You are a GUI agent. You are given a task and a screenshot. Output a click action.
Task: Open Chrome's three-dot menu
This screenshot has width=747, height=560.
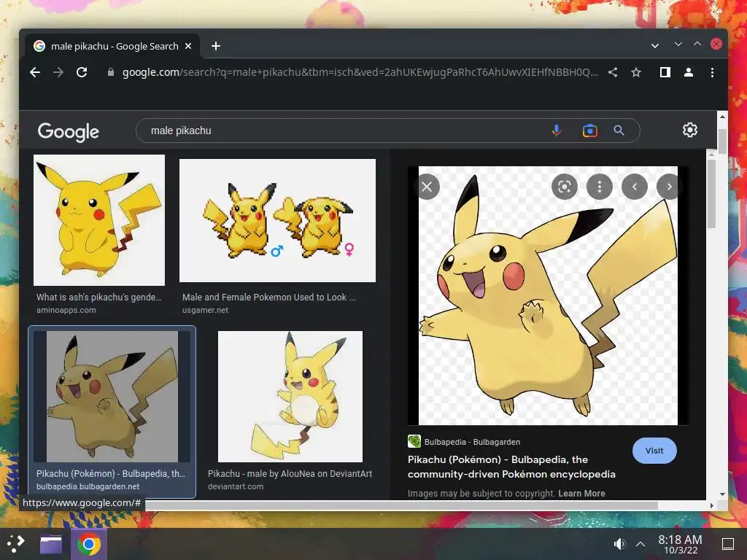pos(712,72)
